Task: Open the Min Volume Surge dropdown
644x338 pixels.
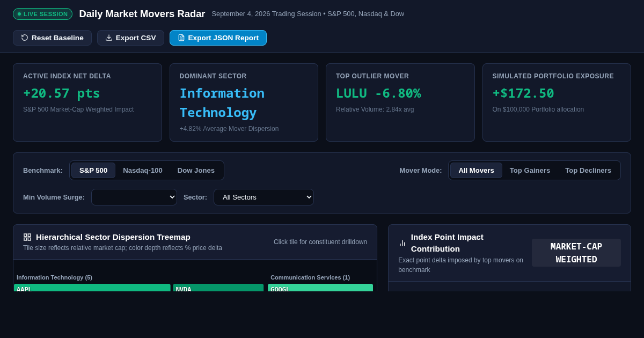Action: click(134, 197)
